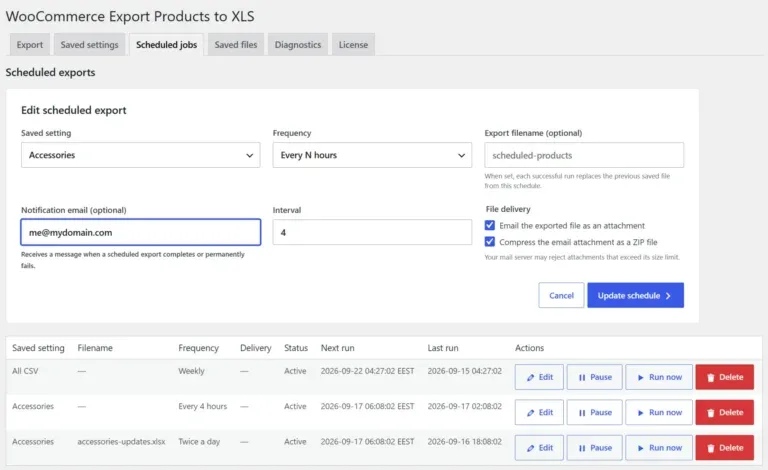Click pause icon for Twice a day schedule
Screen dimensions: 768x470
tap(582, 448)
